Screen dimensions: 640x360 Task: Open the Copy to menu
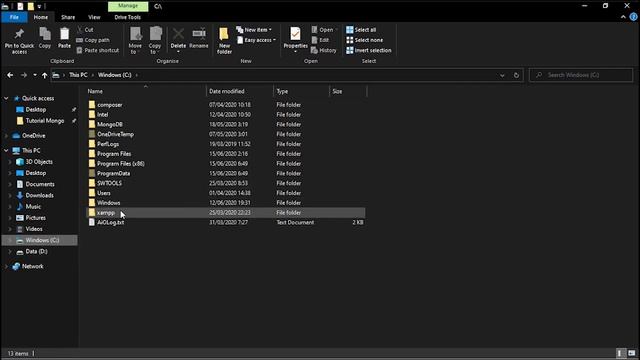click(155, 40)
